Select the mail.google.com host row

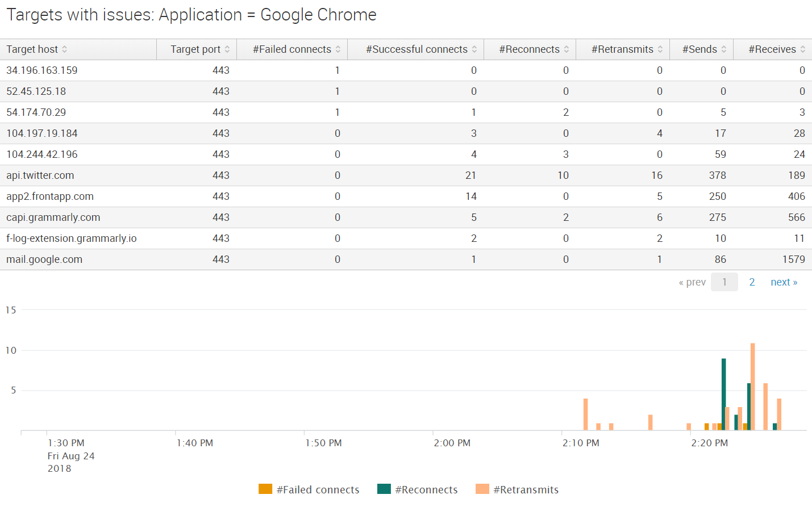click(44, 259)
